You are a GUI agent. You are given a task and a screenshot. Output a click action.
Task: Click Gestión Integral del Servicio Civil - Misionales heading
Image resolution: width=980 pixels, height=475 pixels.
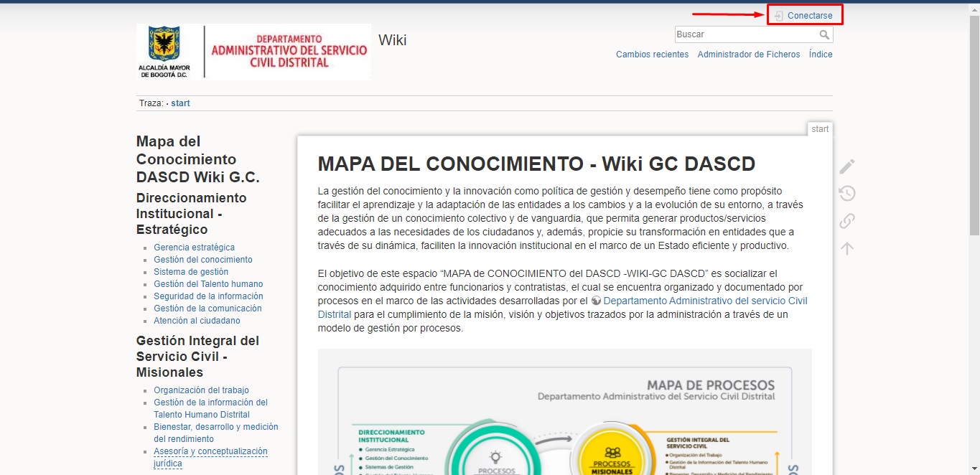pos(197,357)
